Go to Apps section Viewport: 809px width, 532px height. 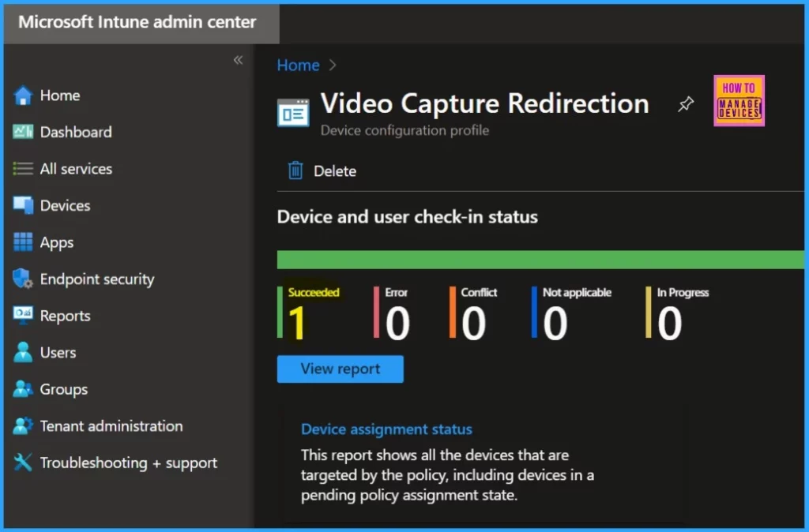tap(57, 242)
